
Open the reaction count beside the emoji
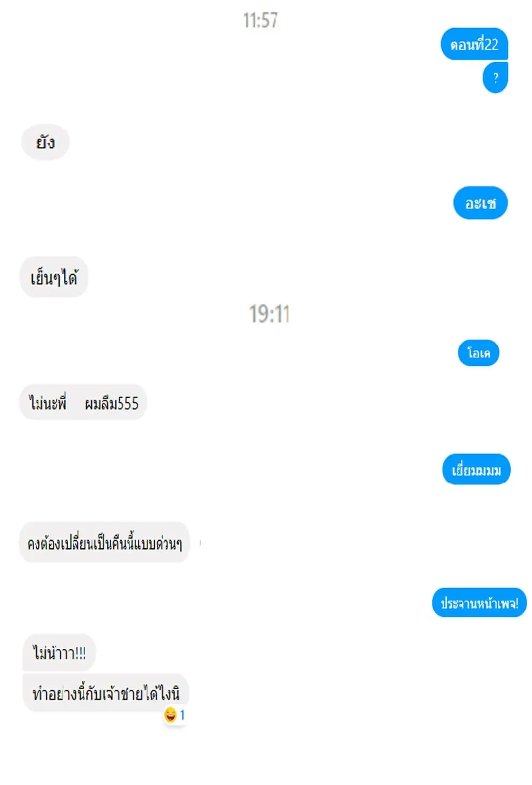(x=182, y=715)
